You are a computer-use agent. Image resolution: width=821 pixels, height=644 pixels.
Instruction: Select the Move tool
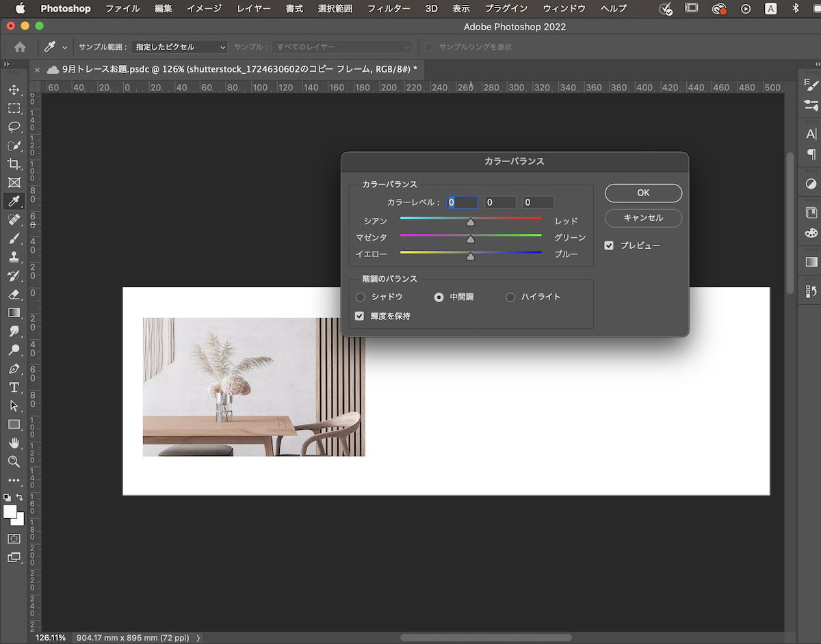point(14,90)
